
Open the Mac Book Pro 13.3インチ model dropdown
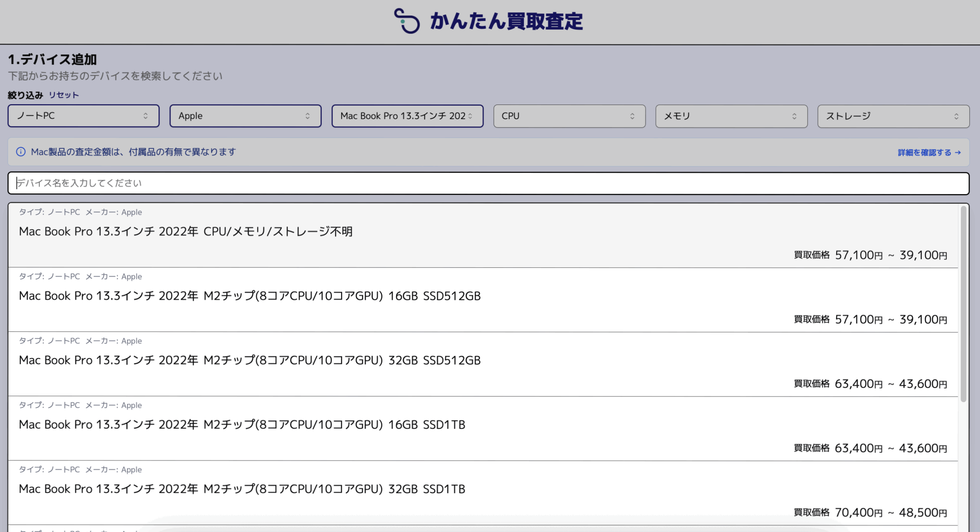click(407, 116)
